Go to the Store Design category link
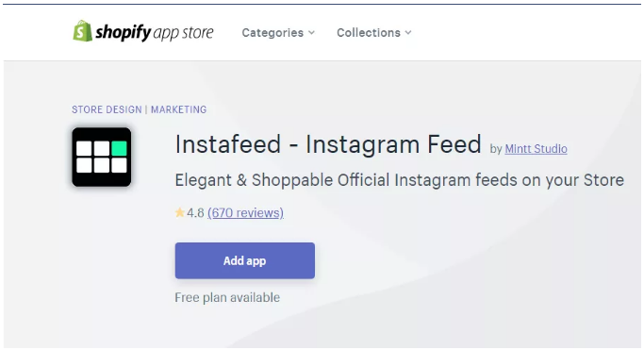Screen dimensions: 644x350 pyautogui.click(x=107, y=109)
